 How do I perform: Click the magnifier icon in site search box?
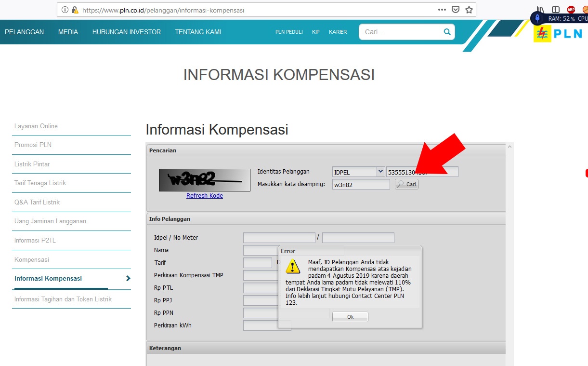coord(447,32)
